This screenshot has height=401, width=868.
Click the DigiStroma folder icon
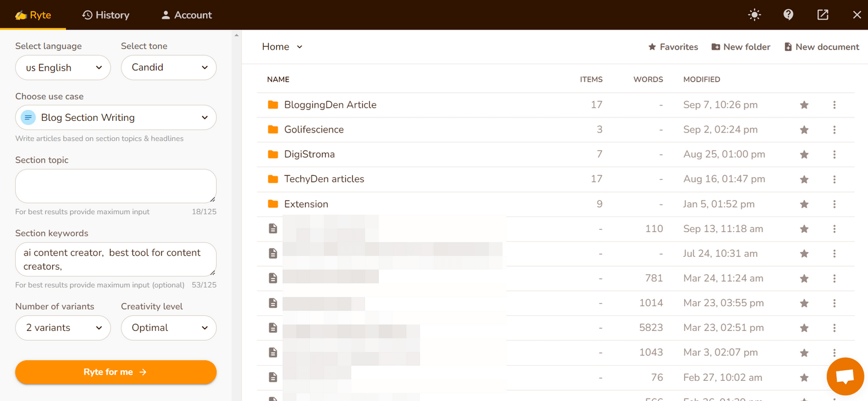(273, 154)
